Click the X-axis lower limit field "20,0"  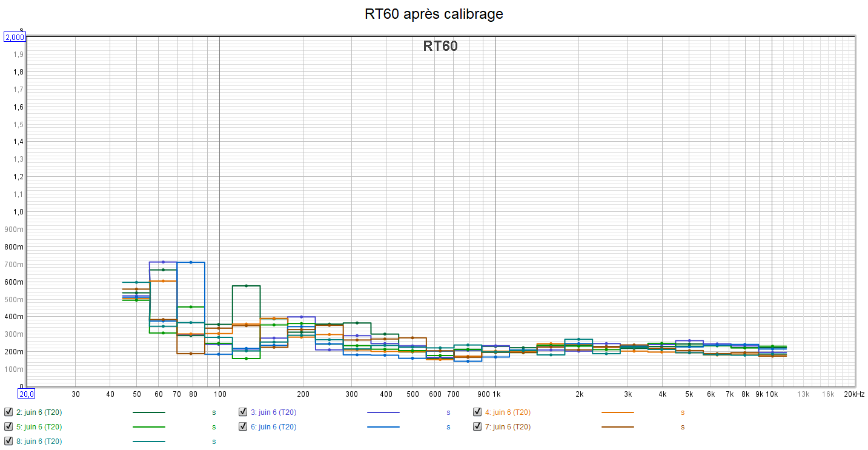(x=26, y=394)
